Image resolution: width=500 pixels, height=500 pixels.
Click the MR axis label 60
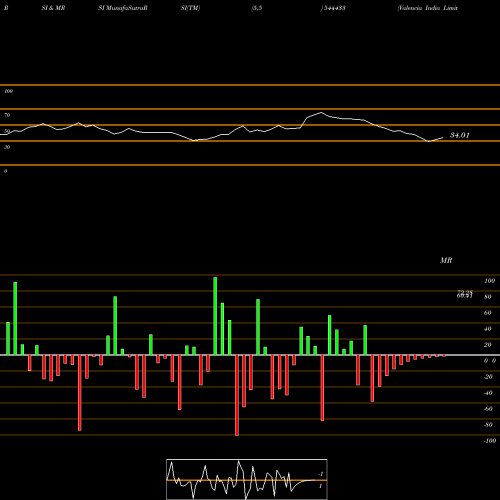pyautogui.click(x=488, y=313)
